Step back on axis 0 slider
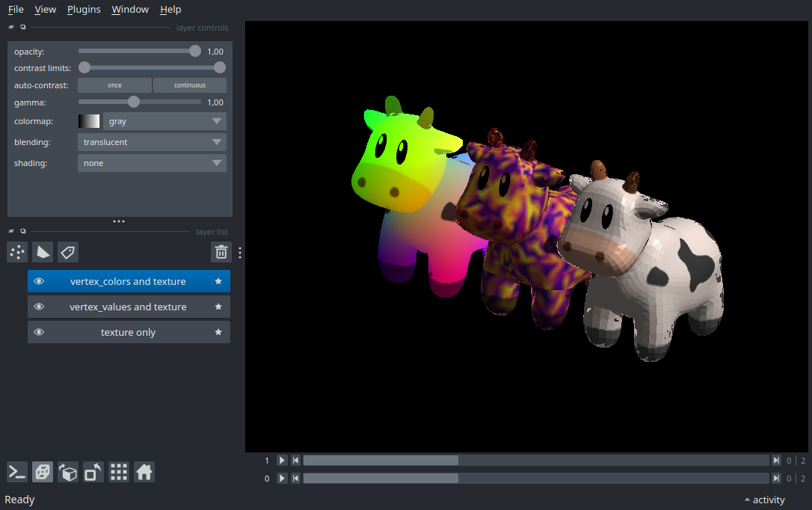 (x=295, y=478)
